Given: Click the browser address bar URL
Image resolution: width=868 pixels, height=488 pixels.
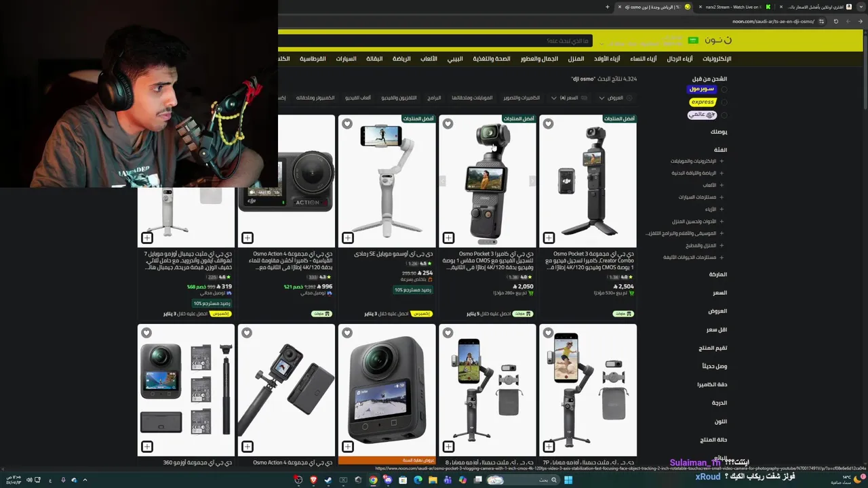Looking at the screenshot, I should (x=773, y=21).
